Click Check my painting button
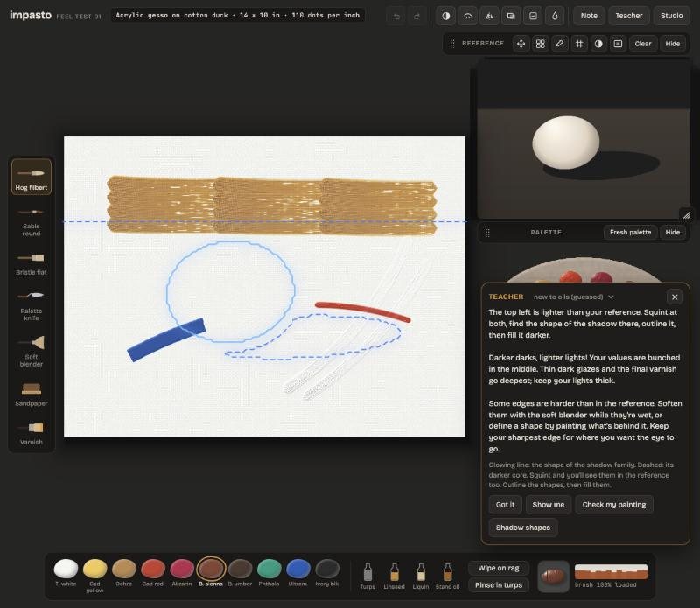This screenshot has height=608, width=700. 614,505
